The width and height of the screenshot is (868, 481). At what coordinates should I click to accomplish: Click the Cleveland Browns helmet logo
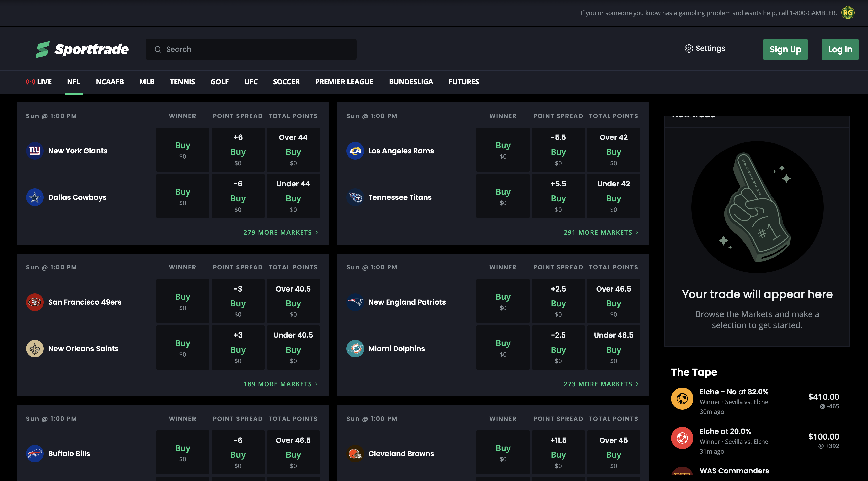pos(355,453)
